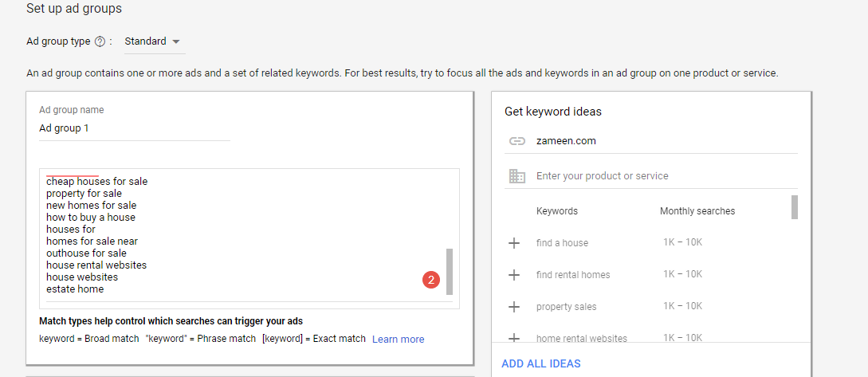Click the keyword ideas panel scrollbar
Viewport: 868px width, 377px height.
[794, 207]
